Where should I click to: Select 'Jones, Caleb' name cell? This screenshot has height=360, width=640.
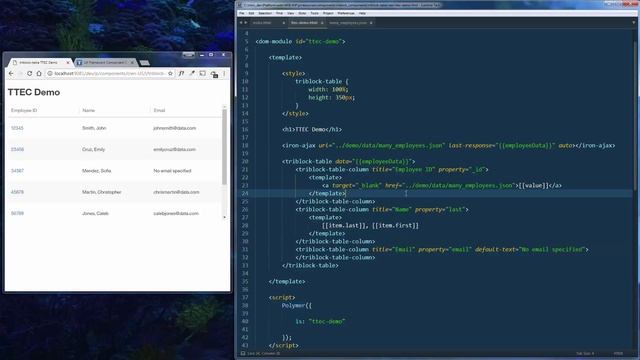point(95,213)
